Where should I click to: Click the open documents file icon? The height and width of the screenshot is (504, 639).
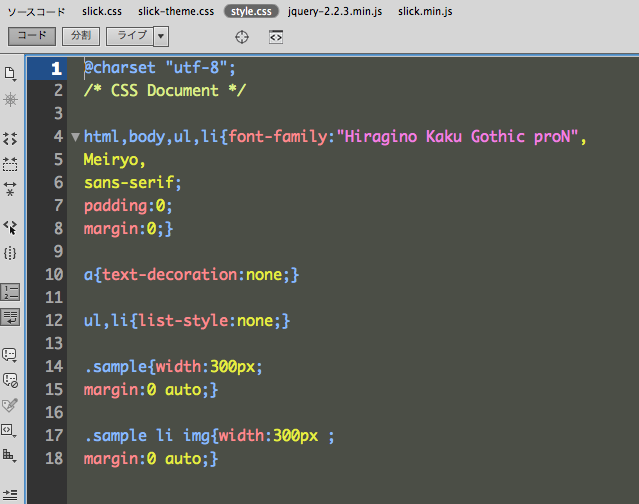tap(10, 74)
